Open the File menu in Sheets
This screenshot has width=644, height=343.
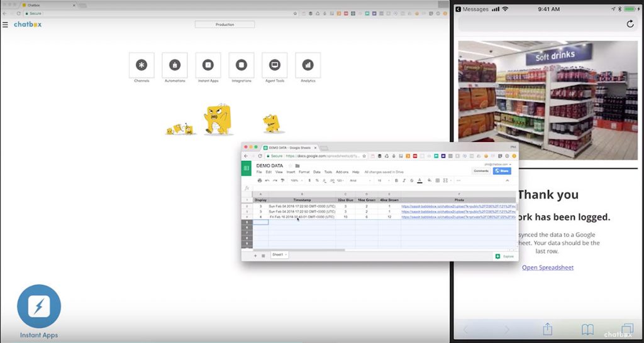tap(259, 172)
